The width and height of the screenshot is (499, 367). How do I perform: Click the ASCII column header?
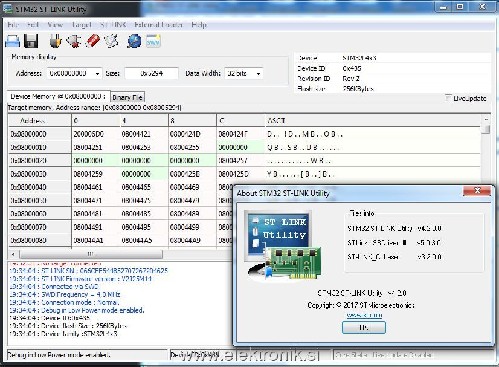(x=373, y=120)
